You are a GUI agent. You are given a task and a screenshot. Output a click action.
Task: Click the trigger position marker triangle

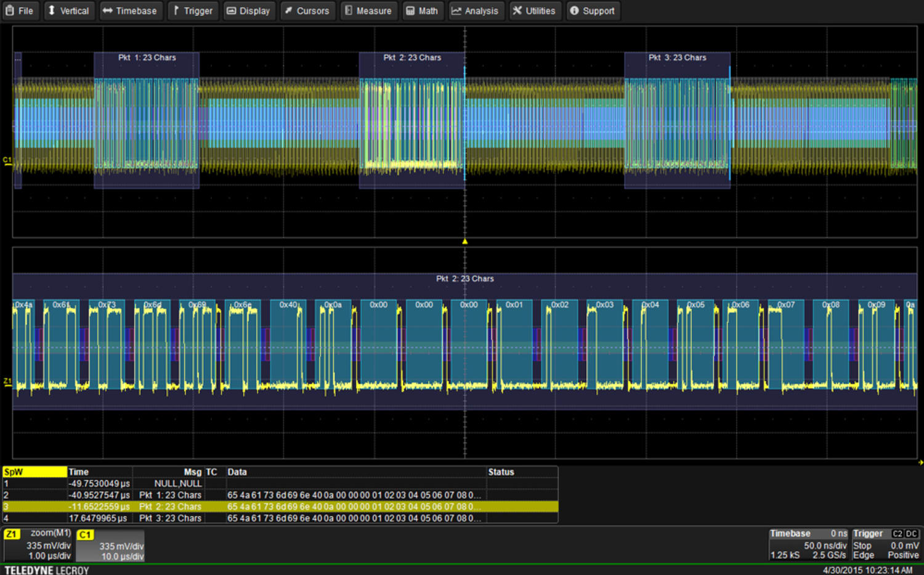(x=465, y=242)
